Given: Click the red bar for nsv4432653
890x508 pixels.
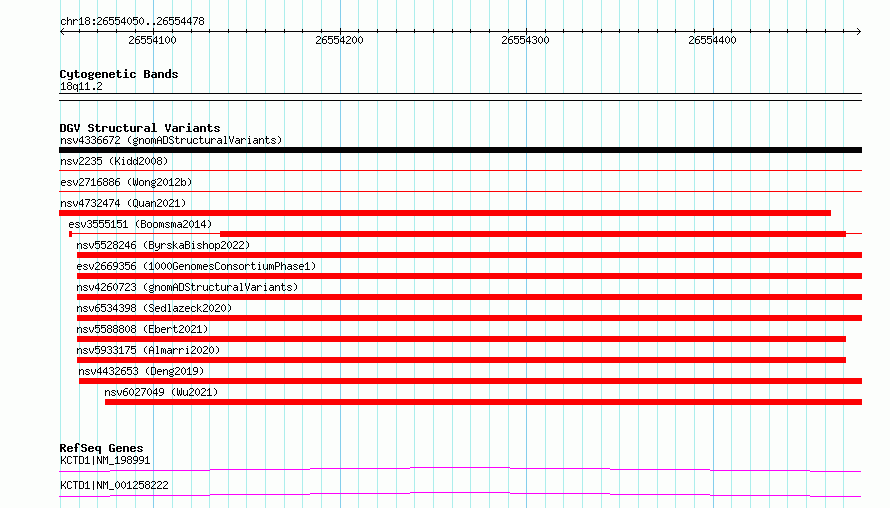Looking at the screenshot, I should tap(471, 381).
